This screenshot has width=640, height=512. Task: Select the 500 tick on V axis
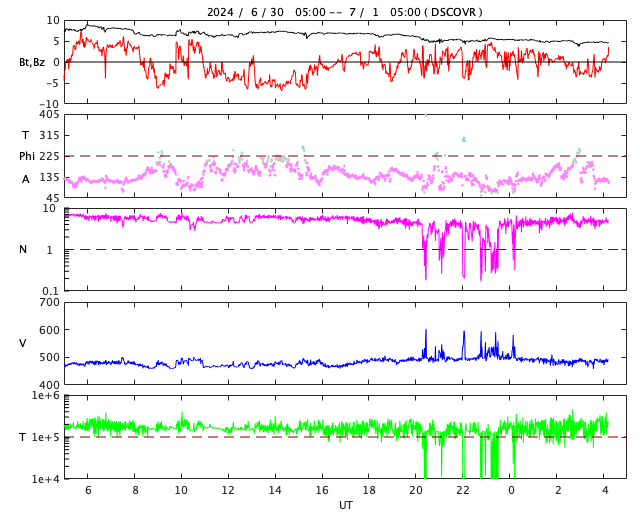click(x=49, y=357)
